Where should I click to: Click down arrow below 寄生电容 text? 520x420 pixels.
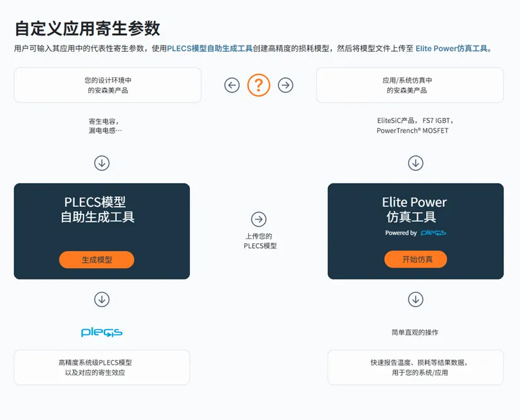102,163
